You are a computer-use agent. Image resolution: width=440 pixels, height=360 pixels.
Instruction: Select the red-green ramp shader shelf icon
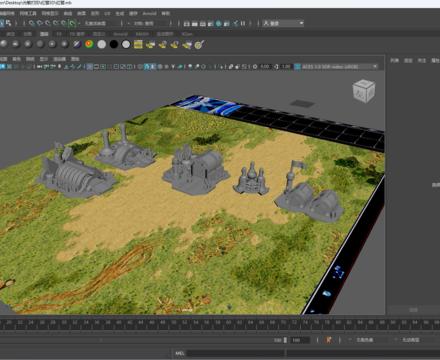pos(89,44)
